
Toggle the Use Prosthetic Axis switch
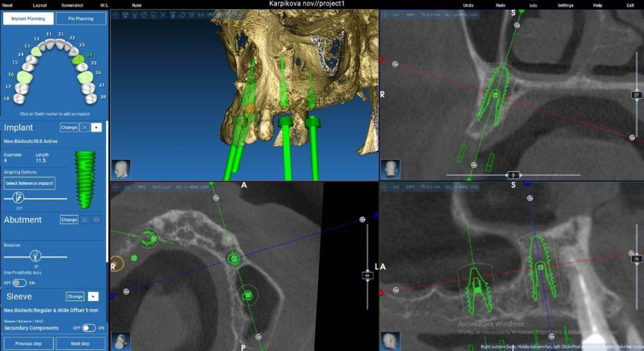coord(19,283)
